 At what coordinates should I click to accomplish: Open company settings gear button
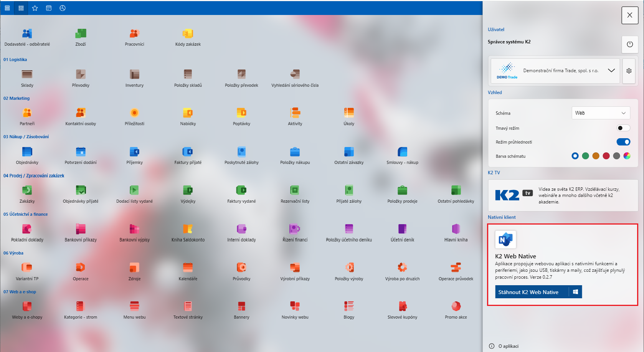(629, 71)
